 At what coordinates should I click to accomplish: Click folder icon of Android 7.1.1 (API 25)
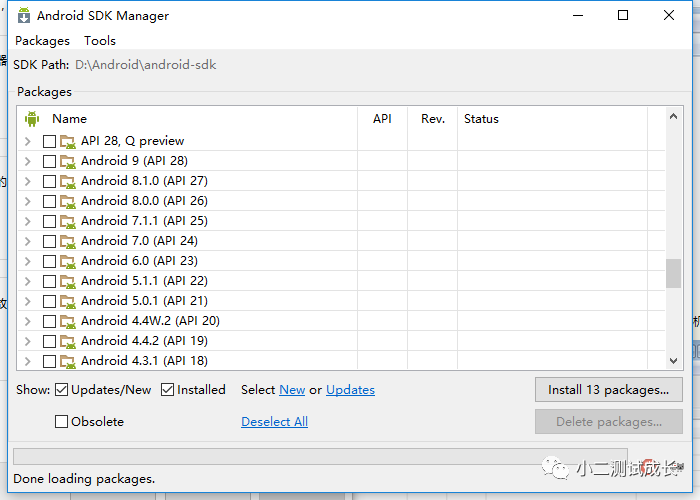pos(68,221)
